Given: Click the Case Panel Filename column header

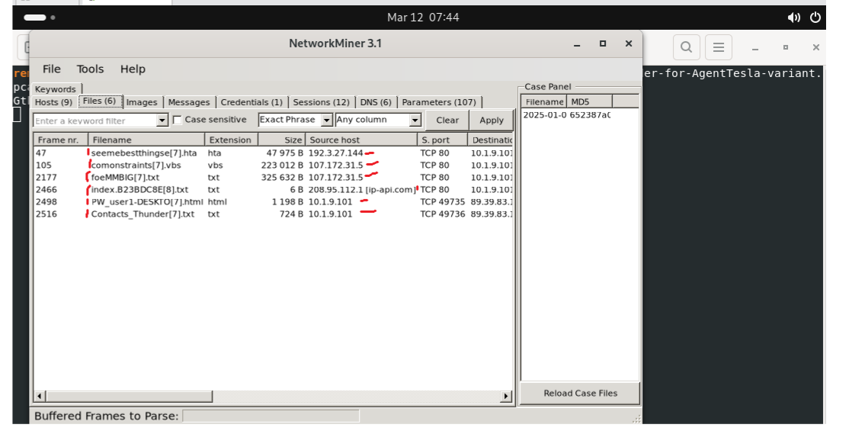Looking at the screenshot, I should (x=543, y=101).
